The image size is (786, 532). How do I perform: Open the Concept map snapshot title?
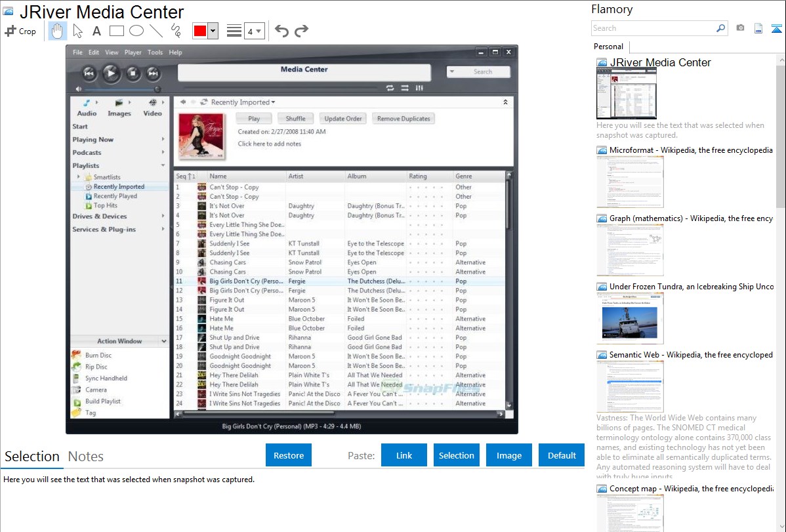click(x=692, y=488)
